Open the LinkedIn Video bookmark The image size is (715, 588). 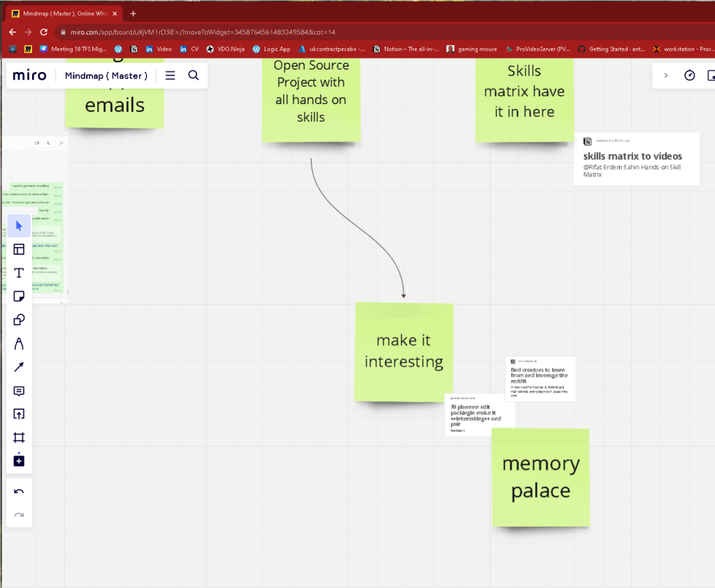point(159,49)
